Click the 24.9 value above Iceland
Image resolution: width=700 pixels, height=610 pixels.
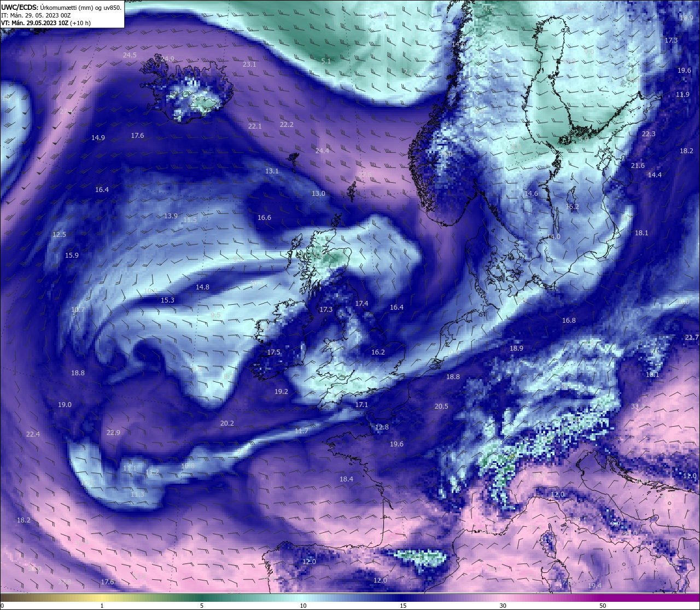(168, 59)
